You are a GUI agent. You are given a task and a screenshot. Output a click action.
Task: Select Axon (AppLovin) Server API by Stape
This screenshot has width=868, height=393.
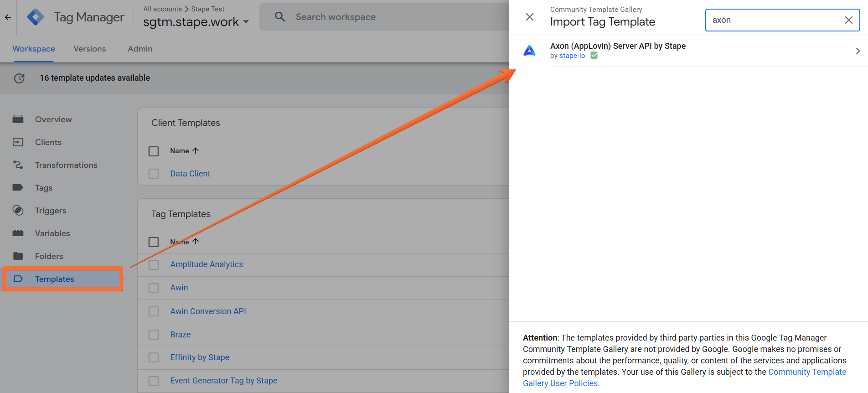click(688, 51)
